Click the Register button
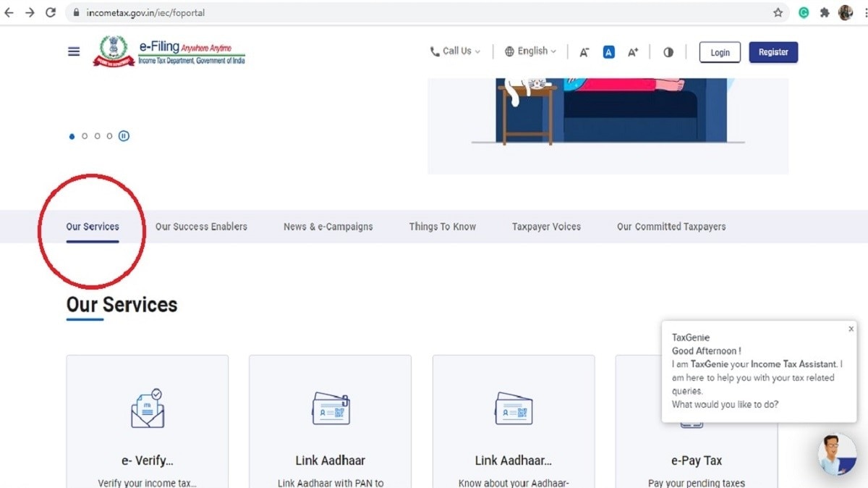The height and width of the screenshot is (488, 868). click(x=773, y=51)
